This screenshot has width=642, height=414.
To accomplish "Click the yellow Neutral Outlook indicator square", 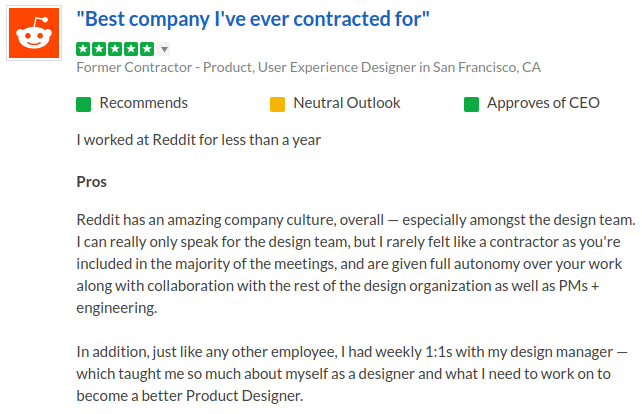I will point(278,103).
